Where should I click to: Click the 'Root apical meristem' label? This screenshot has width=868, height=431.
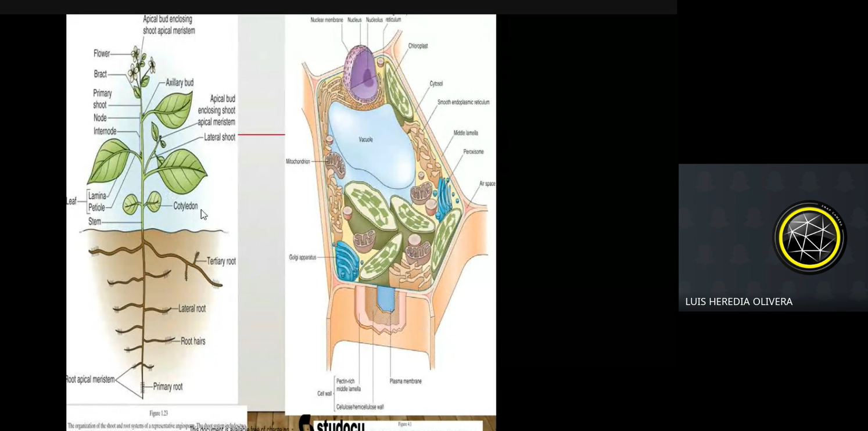coord(90,379)
